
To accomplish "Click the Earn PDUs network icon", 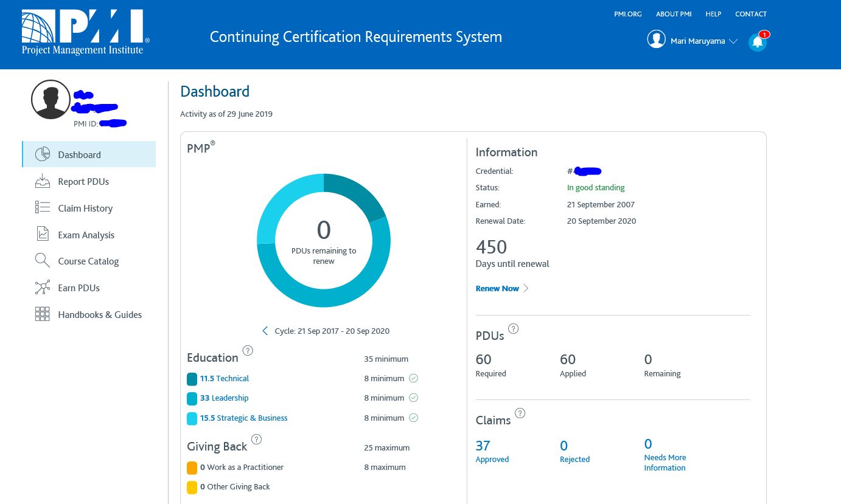I will point(43,288).
